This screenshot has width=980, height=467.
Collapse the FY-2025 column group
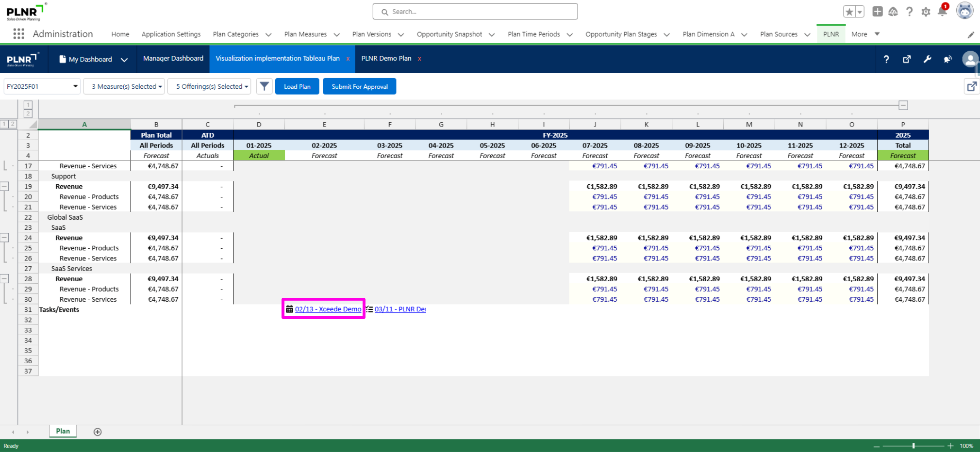(903, 105)
